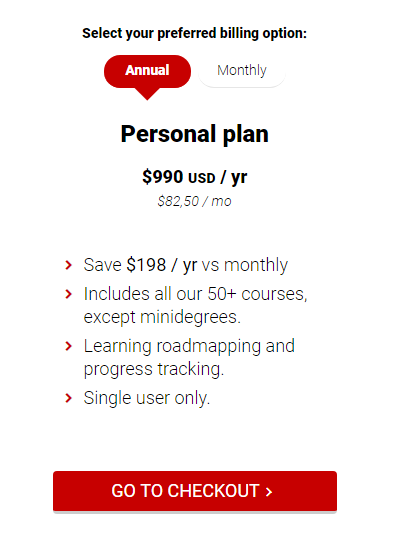Click red chevron beside Save $198 bullet
The height and width of the screenshot is (546, 394).
(69, 265)
